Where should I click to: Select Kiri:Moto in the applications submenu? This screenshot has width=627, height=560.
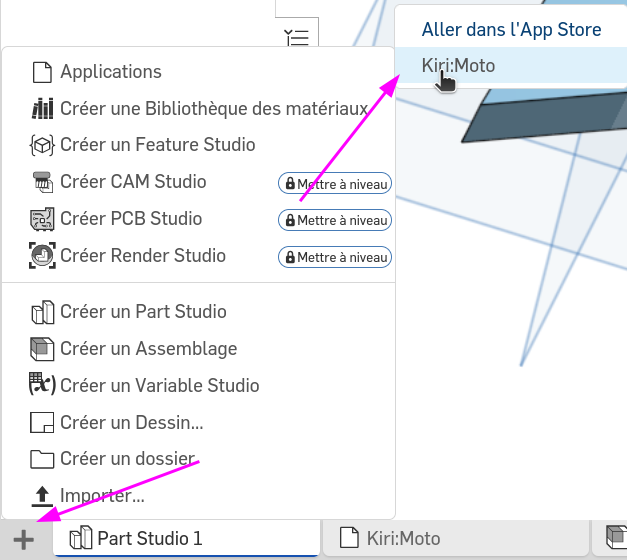click(511, 66)
